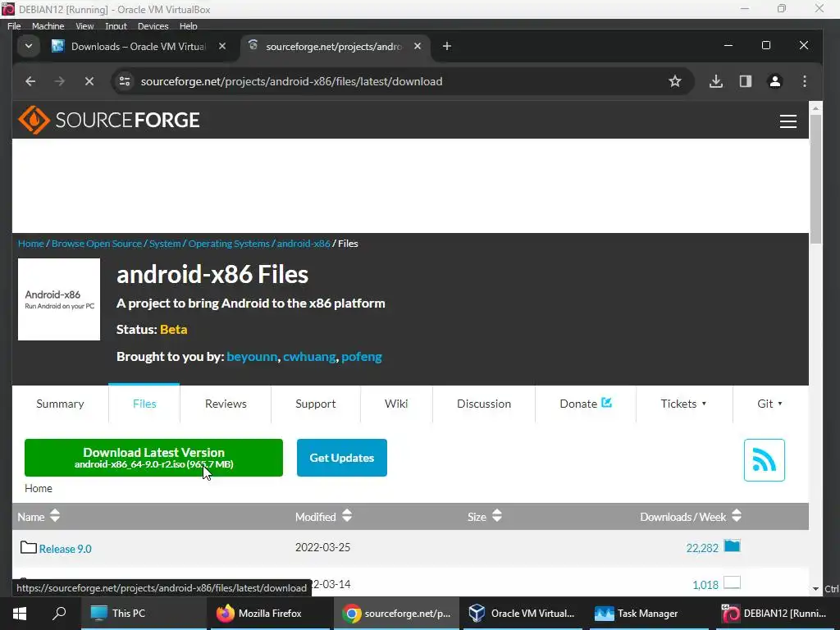Click the cwhuang author link
The image size is (840, 630).
pyautogui.click(x=309, y=356)
